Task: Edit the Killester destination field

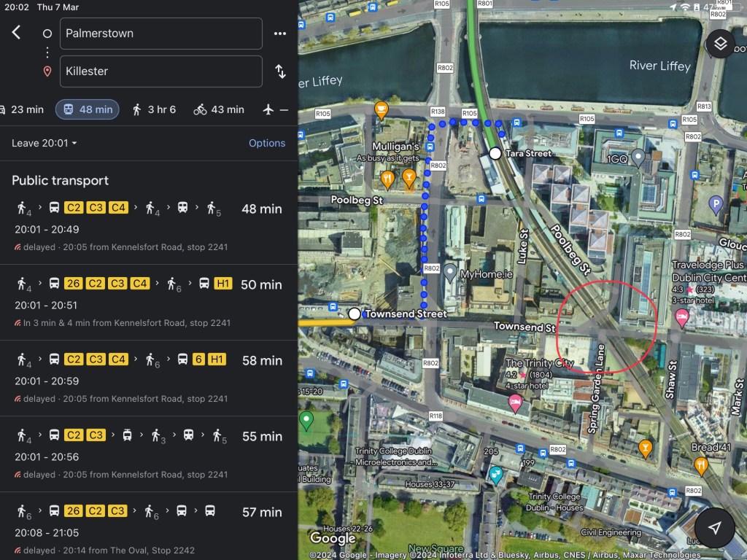Action: tap(160, 71)
